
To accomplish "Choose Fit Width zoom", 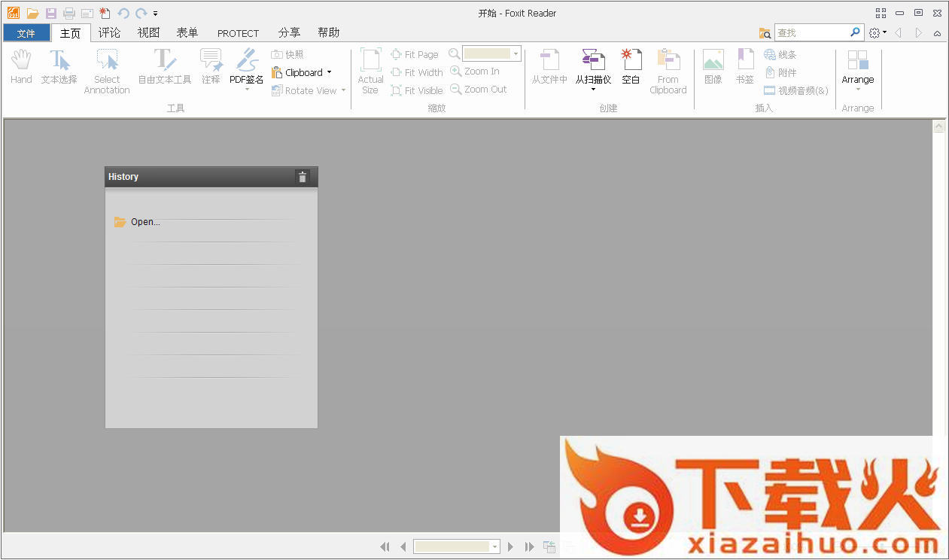I will (x=416, y=72).
